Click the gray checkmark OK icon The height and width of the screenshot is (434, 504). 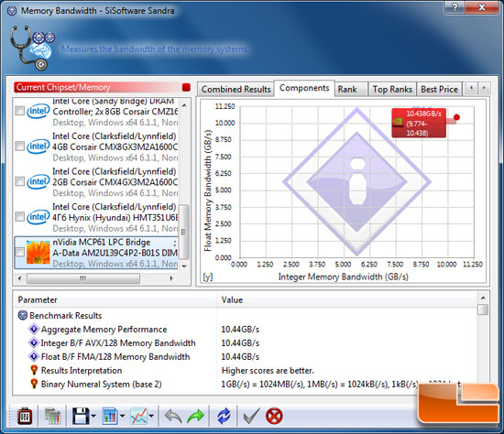251,416
